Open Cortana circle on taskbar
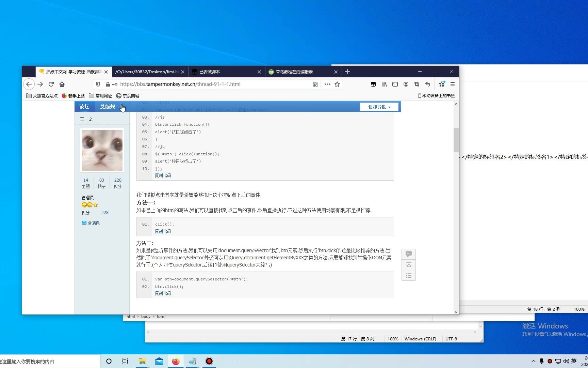Screen dimensions: 588x368 coord(109,361)
